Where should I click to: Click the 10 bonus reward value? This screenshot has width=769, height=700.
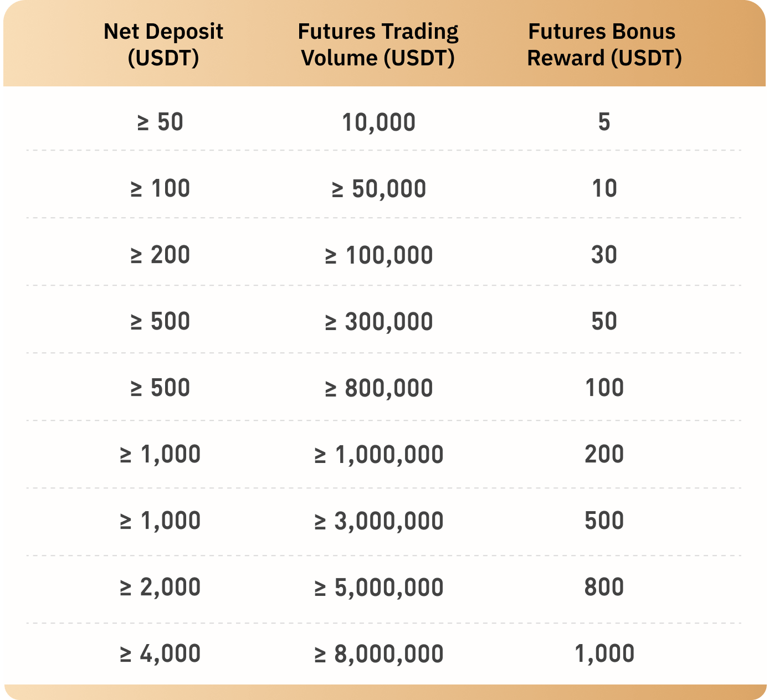pyautogui.click(x=604, y=188)
